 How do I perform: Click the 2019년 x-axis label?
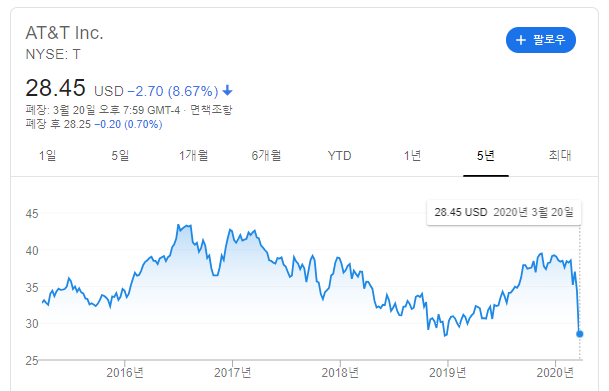(447, 373)
